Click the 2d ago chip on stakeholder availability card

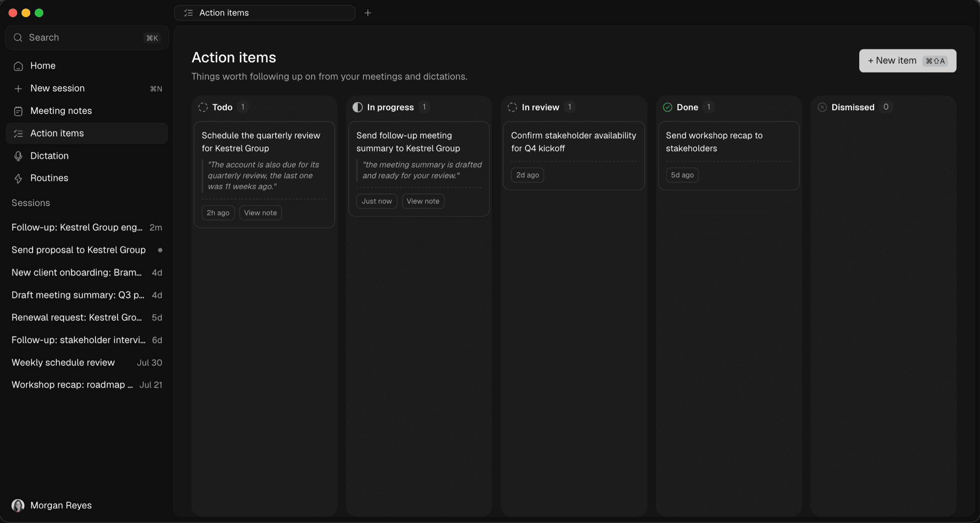pos(527,175)
